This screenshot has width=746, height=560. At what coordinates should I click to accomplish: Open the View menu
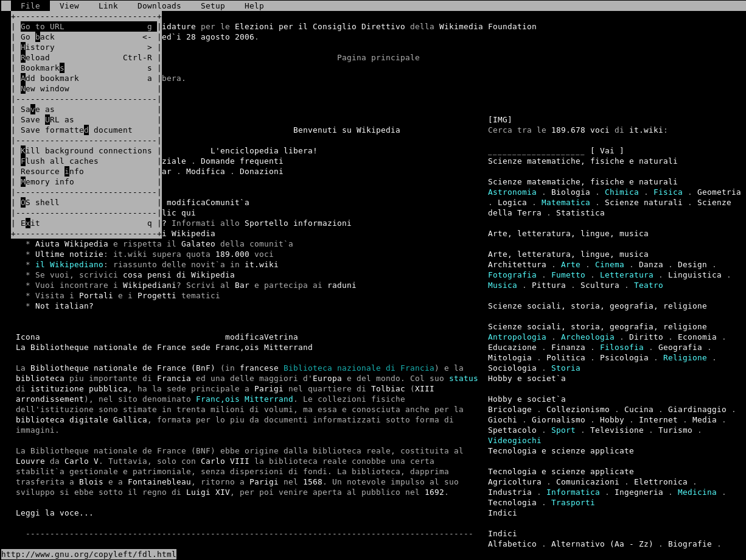click(69, 5)
